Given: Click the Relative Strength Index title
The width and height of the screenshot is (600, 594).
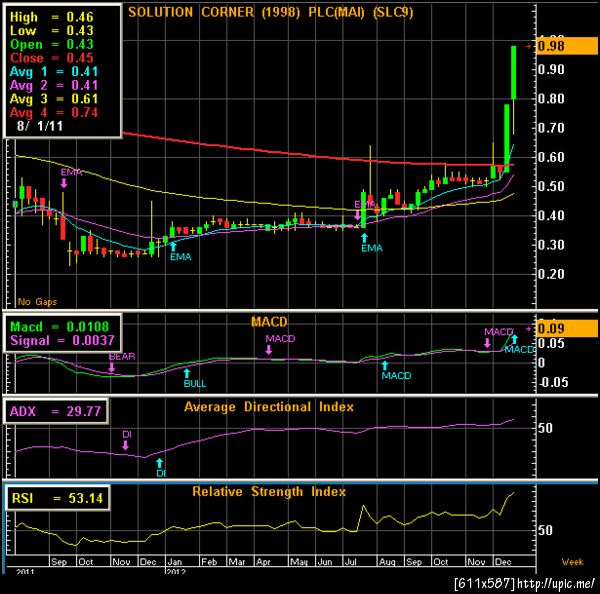Looking at the screenshot, I should click(269, 491).
